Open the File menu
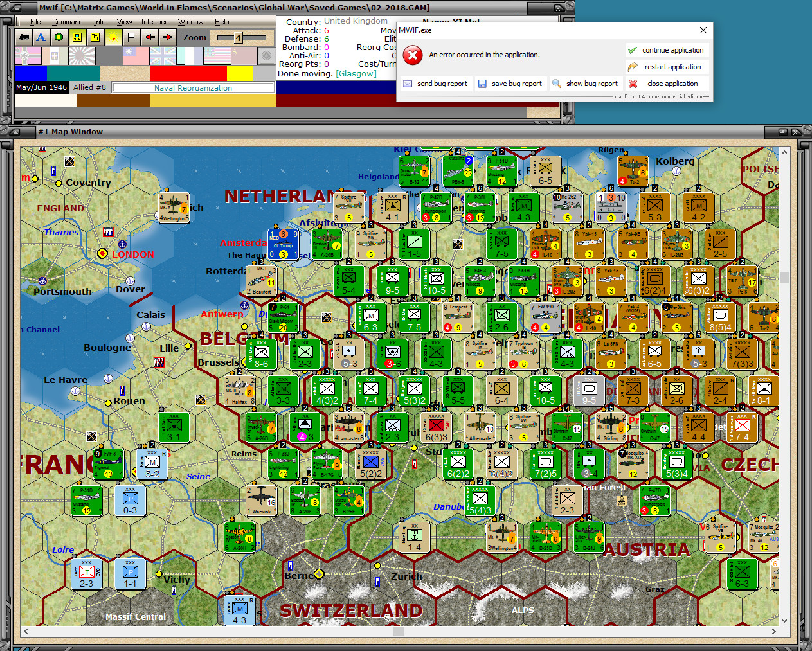The image size is (812, 651). coord(35,22)
